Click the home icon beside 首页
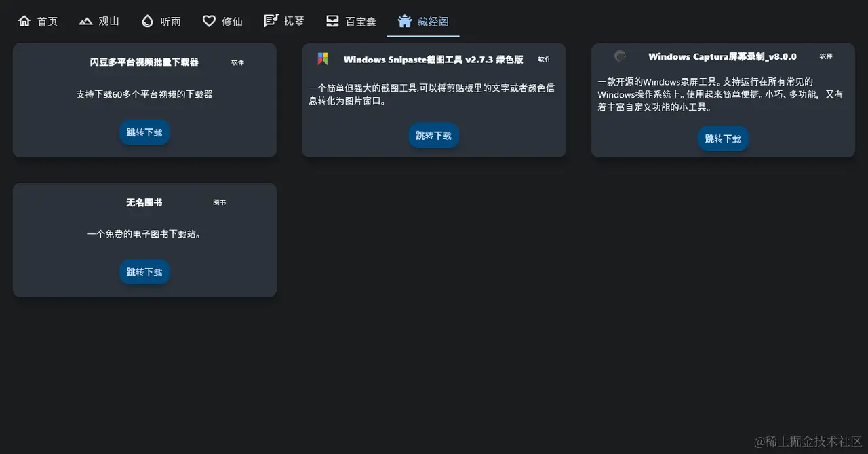The image size is (868, 454). 24,20
